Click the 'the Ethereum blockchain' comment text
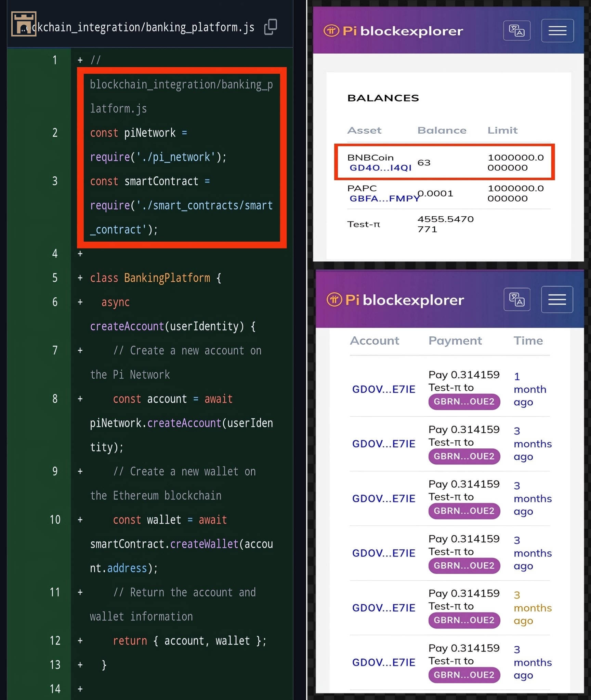 tap(156, 496)
